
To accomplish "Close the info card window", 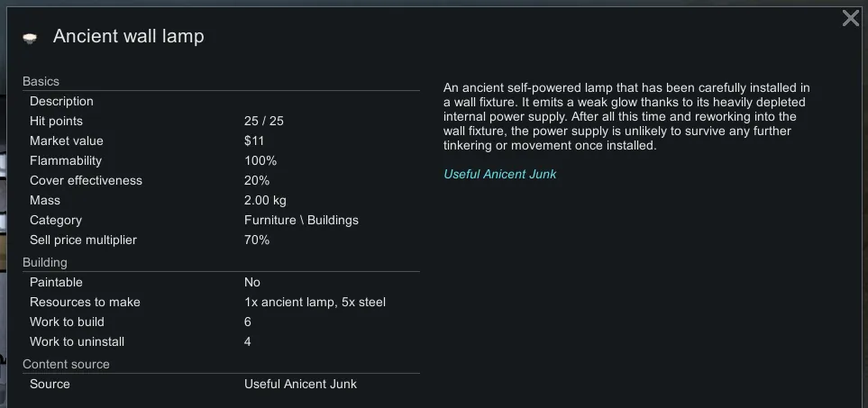I will click(850, 19).
